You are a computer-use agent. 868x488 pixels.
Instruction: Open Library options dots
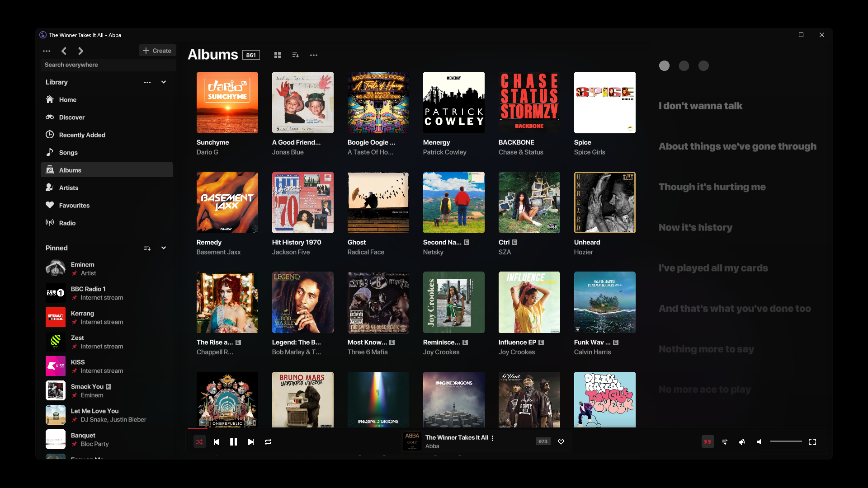coord(147,82)
